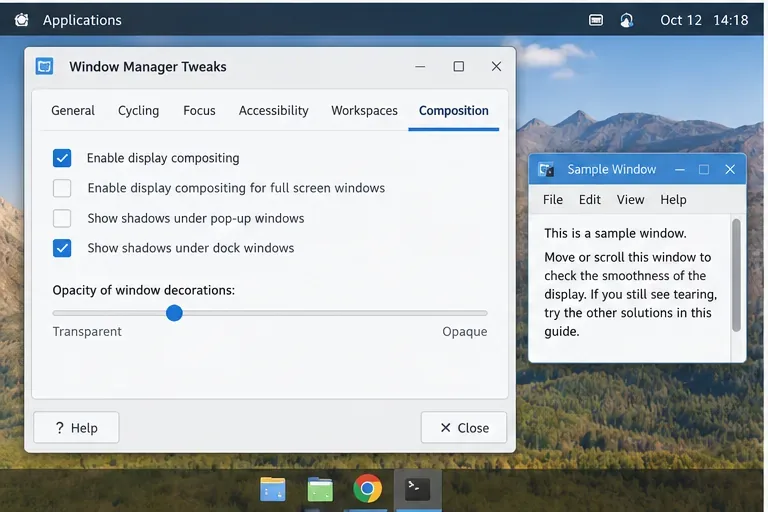
Task: Disable the Enable display compositing checkbox
Action: tap(62, 158)
